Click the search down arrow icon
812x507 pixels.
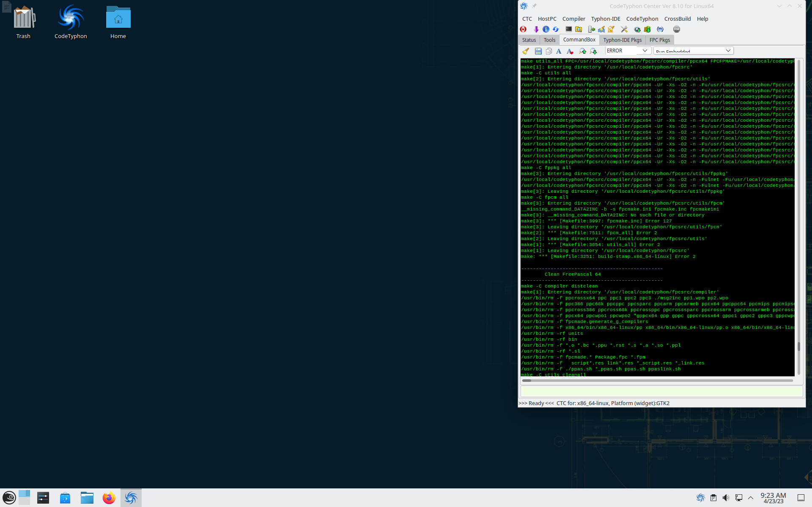point(593,51)
